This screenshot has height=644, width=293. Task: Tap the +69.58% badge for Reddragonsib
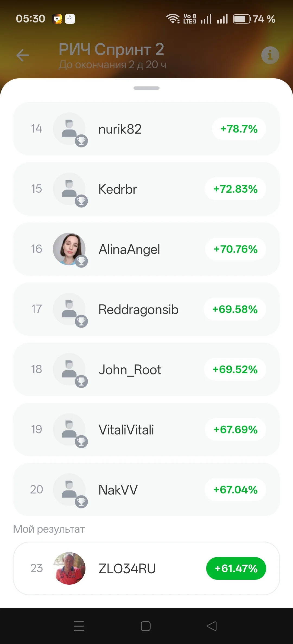coord(235,309)
